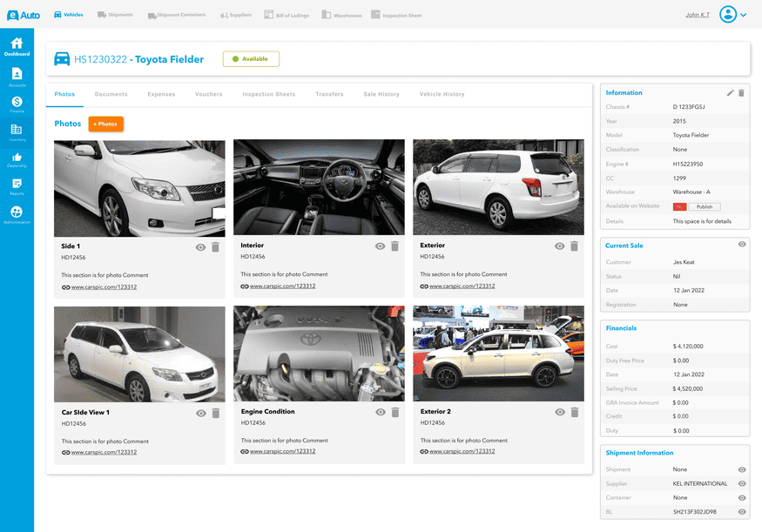Click the blue car icon beside HS1230322
Screen dimensions: 762x532
coord(62,59)
